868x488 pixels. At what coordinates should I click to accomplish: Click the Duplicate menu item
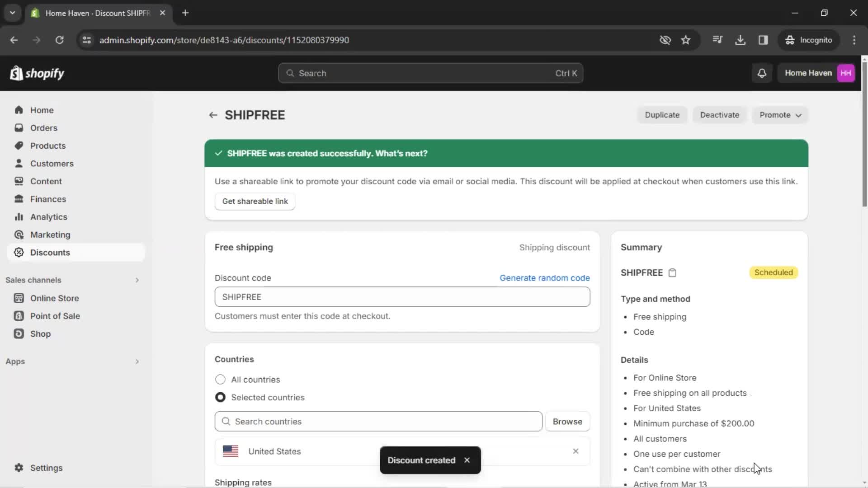pos(662,114)
